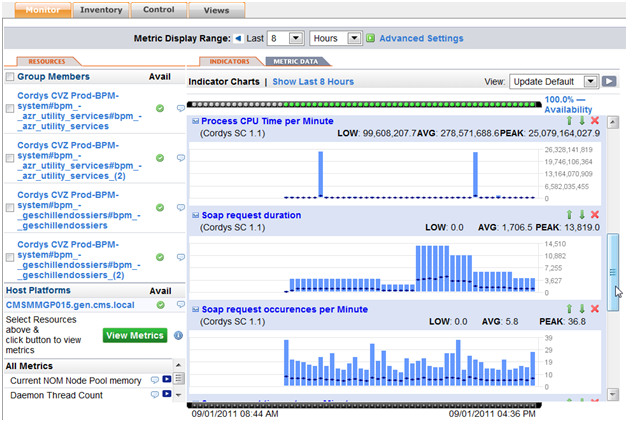628x422 pixels.
Task: Click green apply icon next to Hours
Action: click(x=370, y=38)
